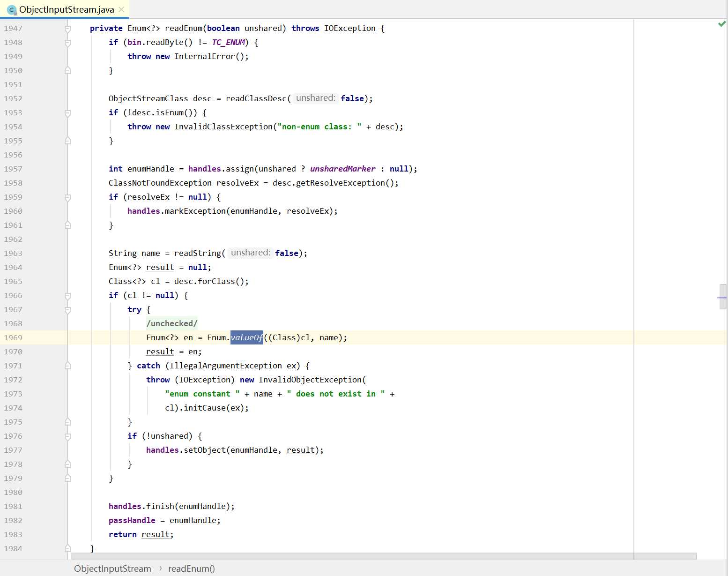Click the unsharedMarker field reference
728x576 pixels.
(x=342, y=169)
